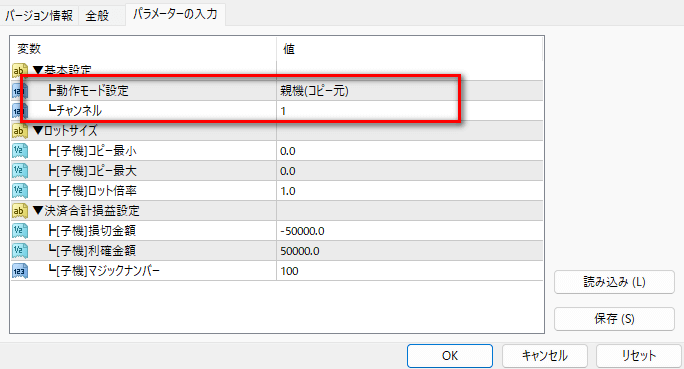The image size is (684, 369).
Task: Open the 全般 tab
Action: coord(97,16)
